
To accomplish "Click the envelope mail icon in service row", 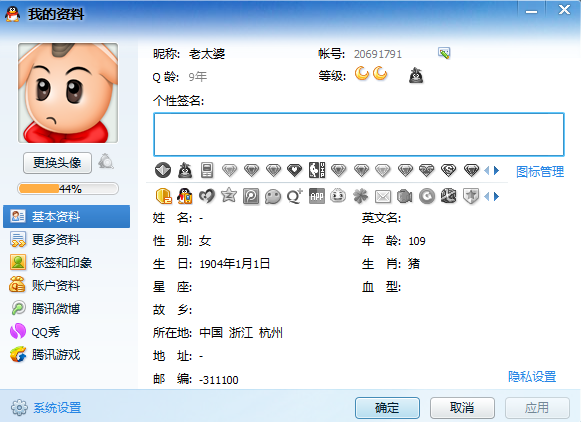I will [x=383, y=196].
